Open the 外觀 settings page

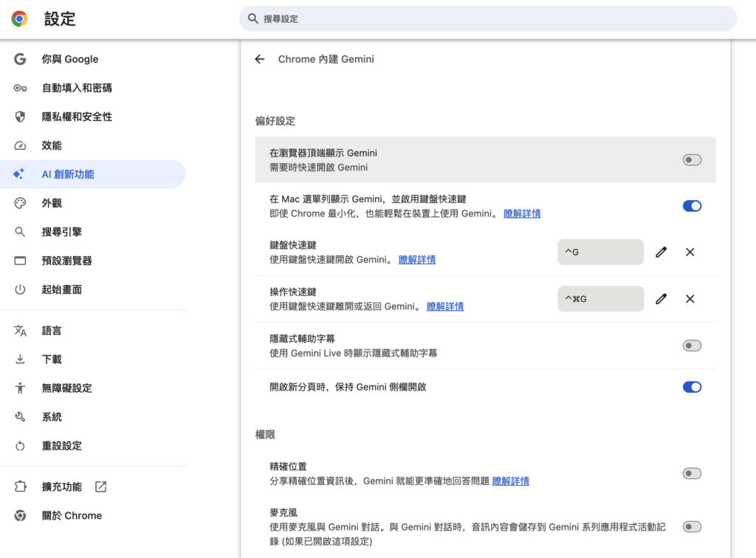(x=92, y=203)
